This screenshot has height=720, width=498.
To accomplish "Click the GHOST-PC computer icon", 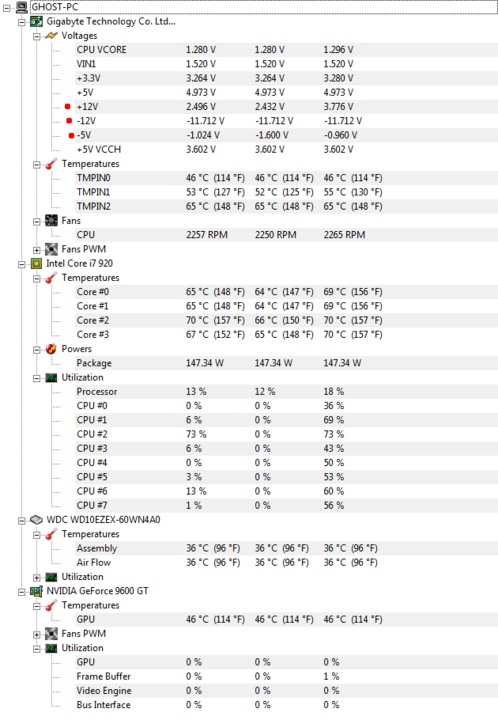I will 22,7.
